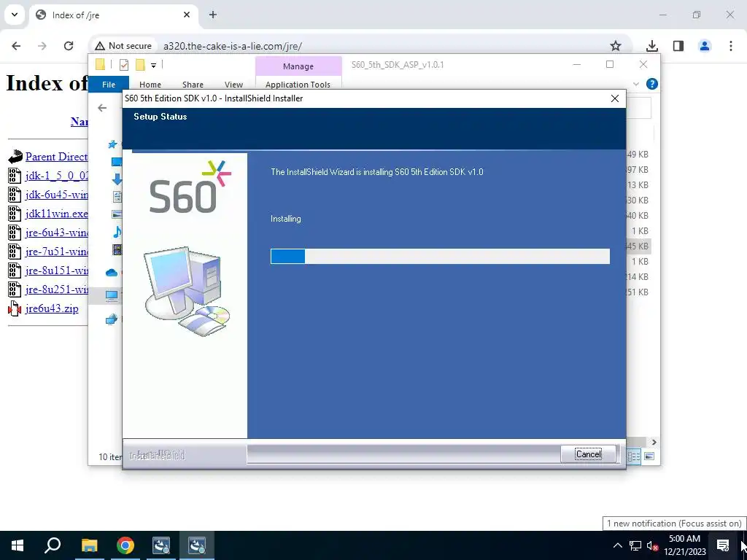The height and width of the screenshot is (560, 747).
Task: Select Network icon in Explorer sidebar
Action: (x=112, y=319)
